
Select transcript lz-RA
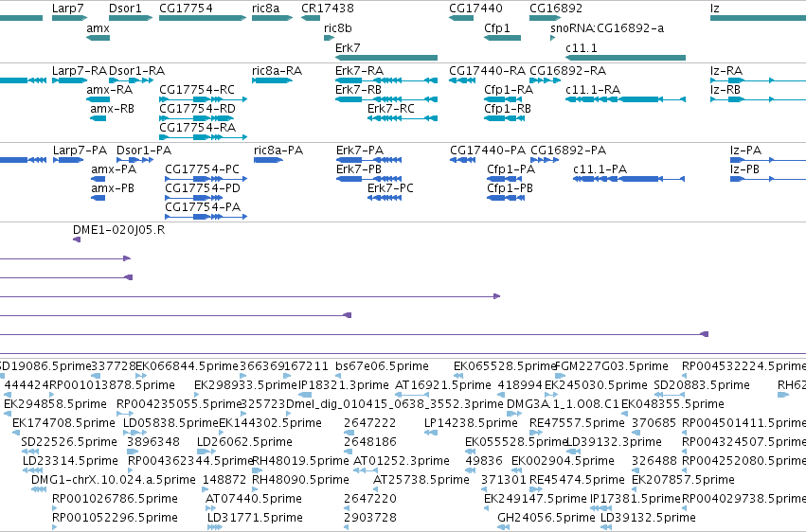pos(759,80)
